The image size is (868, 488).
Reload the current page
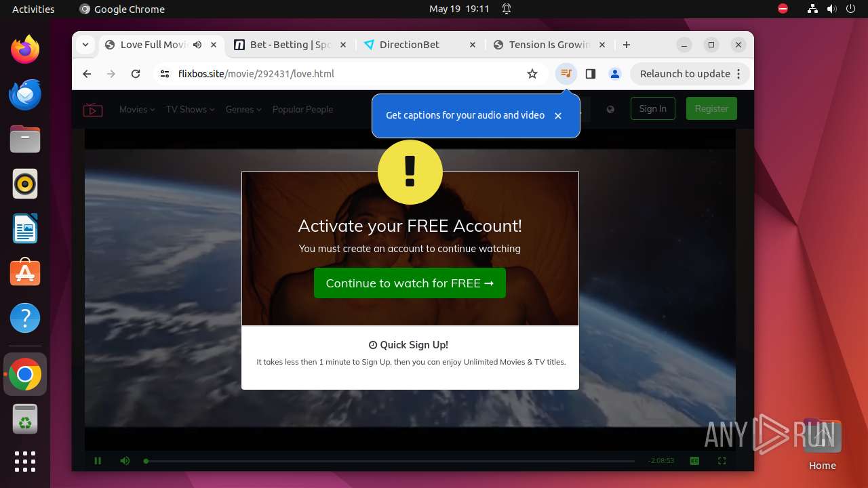coord(136,74)
